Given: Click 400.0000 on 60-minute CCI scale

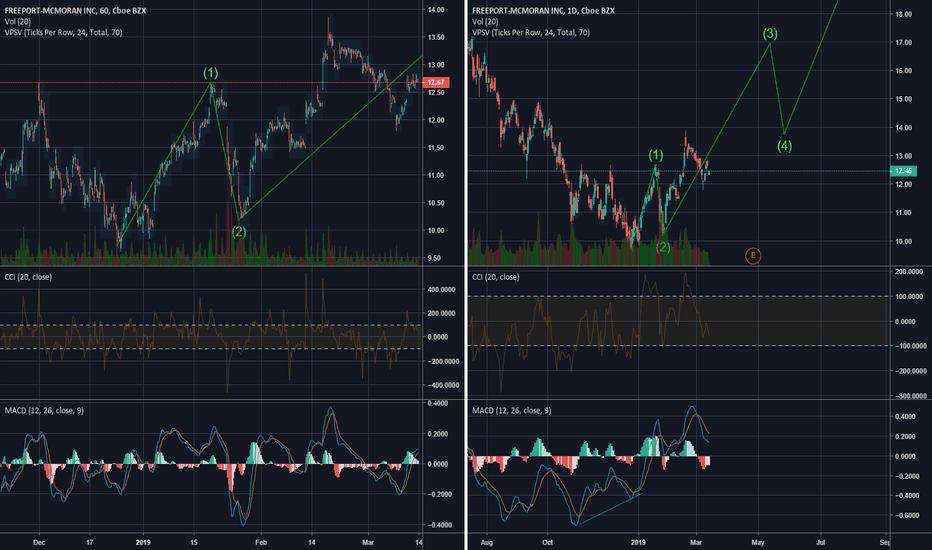Looking at the screenshot, I should [x=442, y=290].
